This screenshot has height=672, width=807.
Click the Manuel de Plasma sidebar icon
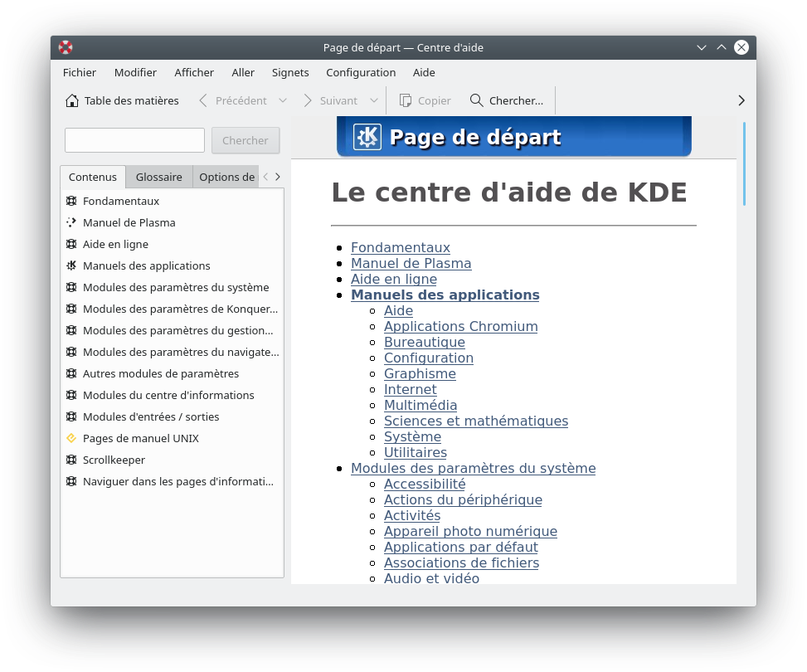pyautogui.click(x=71, y=222)
